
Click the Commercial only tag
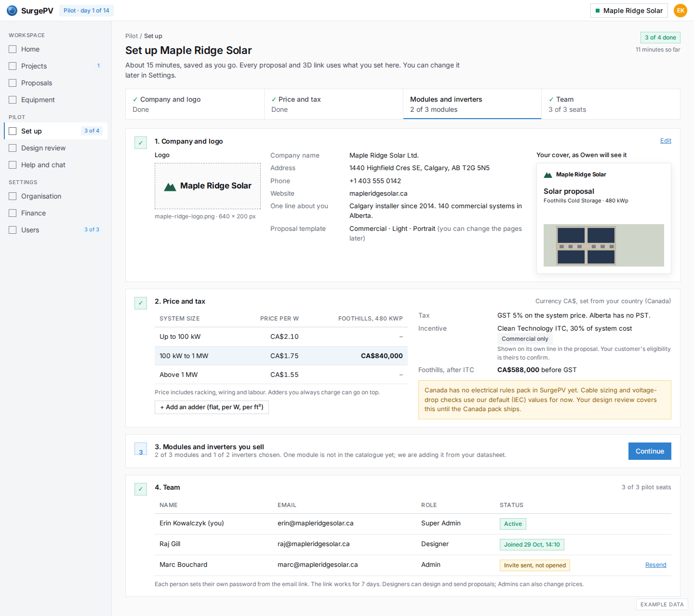(525, 339)
